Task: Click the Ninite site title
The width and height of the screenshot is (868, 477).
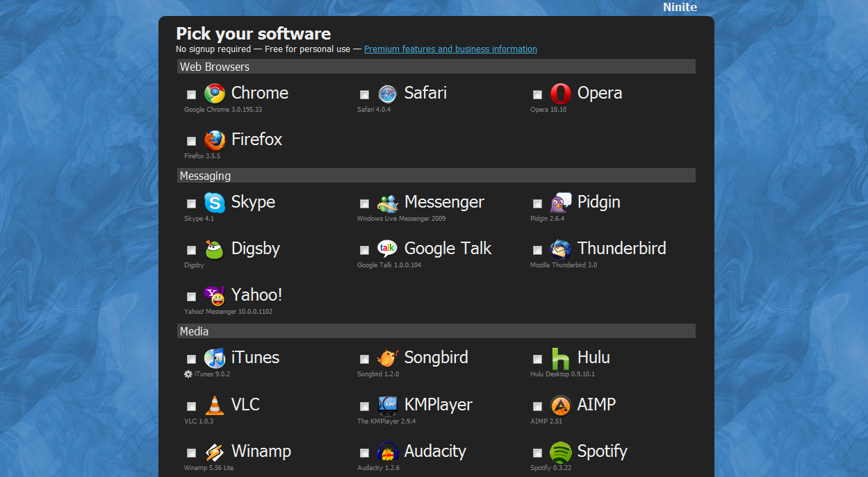Action: tap(680, 8)
